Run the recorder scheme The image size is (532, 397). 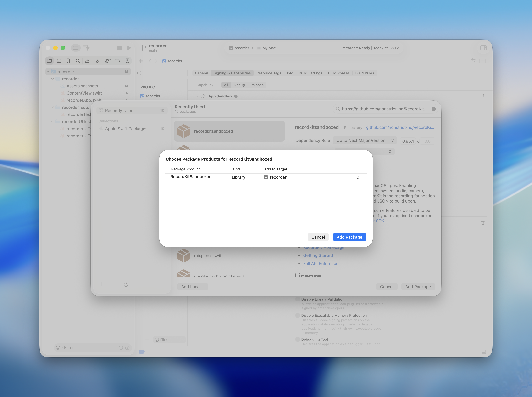coord(129,48)
